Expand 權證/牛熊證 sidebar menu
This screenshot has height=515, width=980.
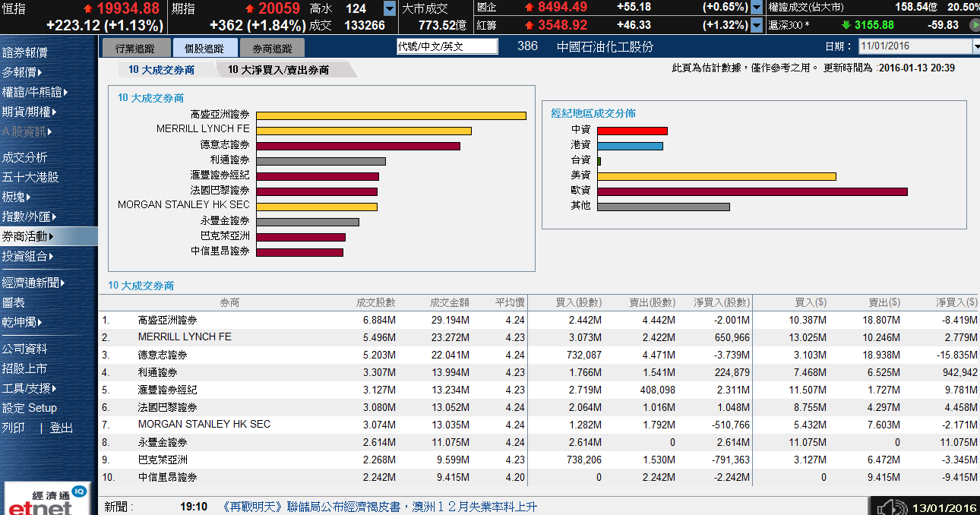35,93
